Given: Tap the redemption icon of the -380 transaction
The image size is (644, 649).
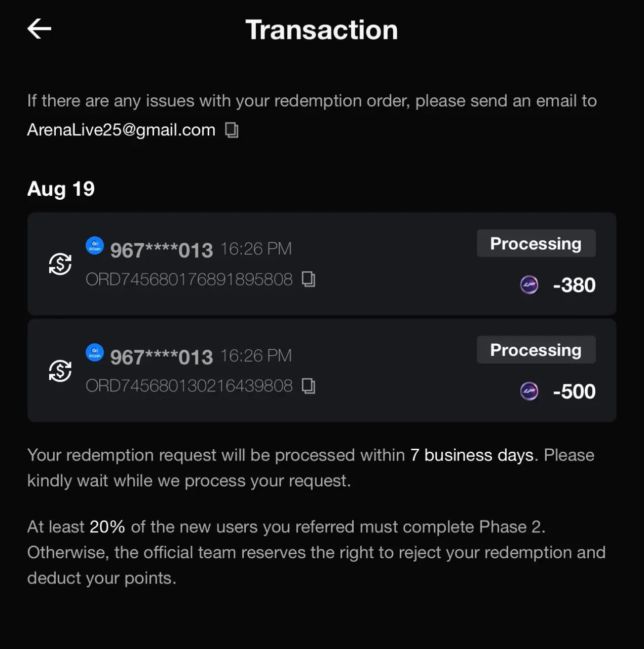Looking at the screenshot, I should [60, 264].
